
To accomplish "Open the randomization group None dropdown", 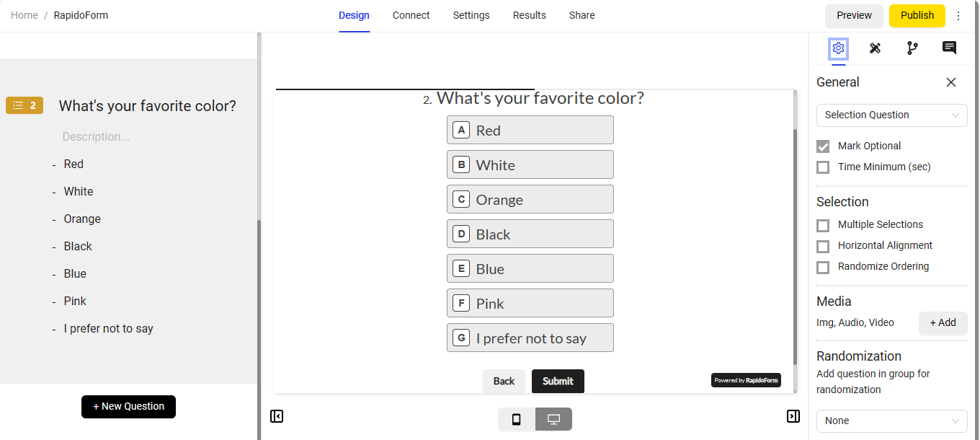I will pyautogui.click(x=892, y=421).
